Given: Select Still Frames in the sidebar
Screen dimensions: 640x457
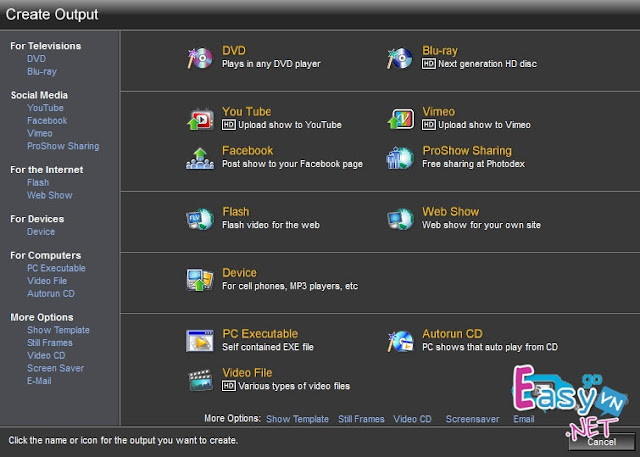Looking at the screenshot, I should (x=50, y=343).
